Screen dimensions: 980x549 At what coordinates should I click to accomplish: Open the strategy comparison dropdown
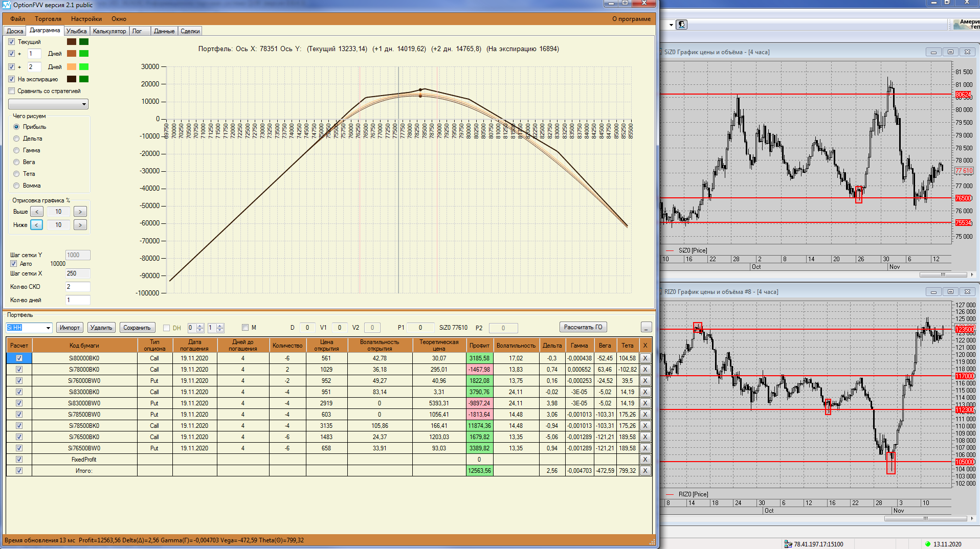[x=48, y=104]
